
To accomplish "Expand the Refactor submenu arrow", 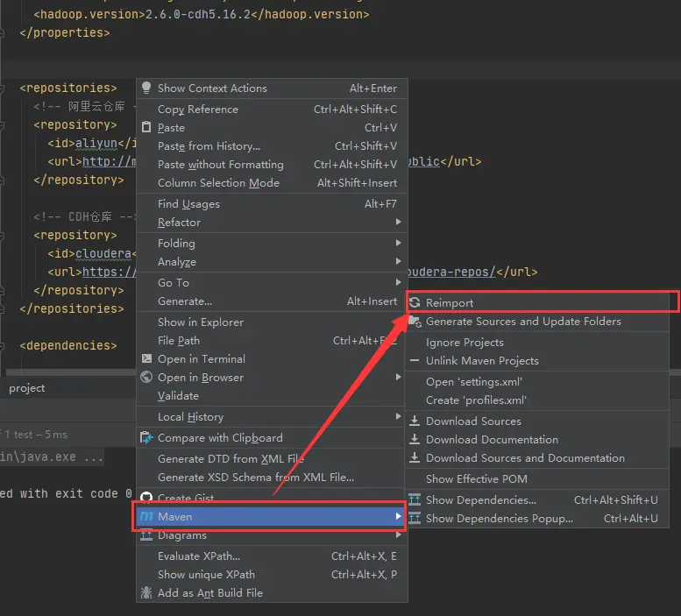I will (x=398, y=222).
